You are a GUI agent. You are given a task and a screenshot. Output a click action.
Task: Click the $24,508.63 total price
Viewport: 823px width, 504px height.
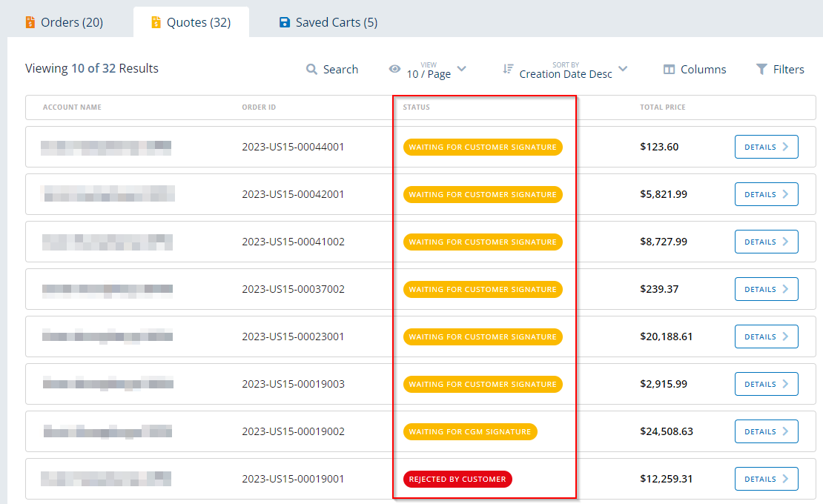tap(667, 431)
